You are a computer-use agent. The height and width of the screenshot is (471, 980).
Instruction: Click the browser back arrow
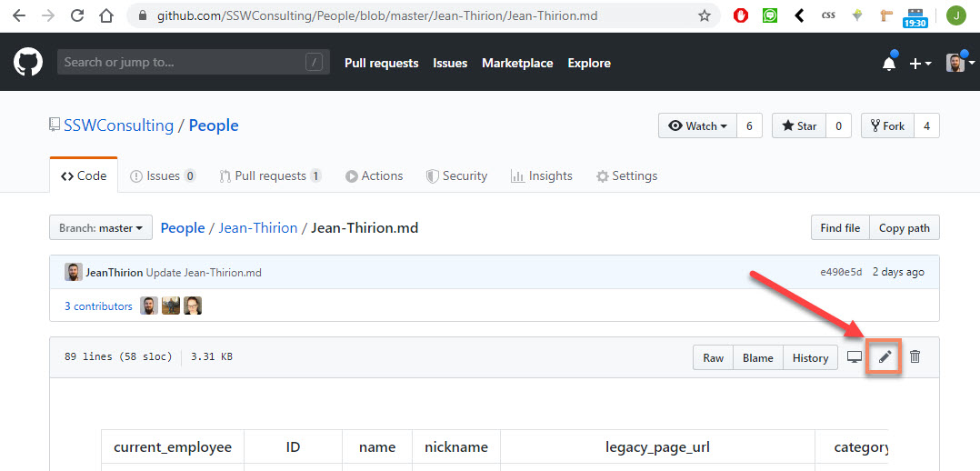tap(19, 15)
